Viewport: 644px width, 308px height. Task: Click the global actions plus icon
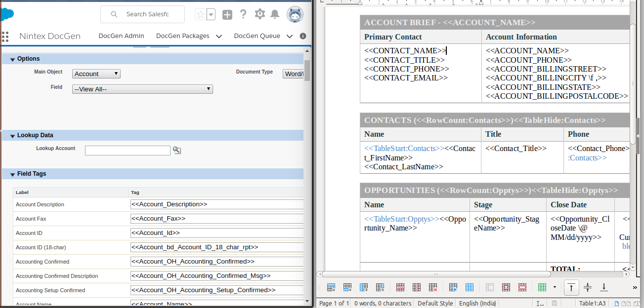(227, 15)
